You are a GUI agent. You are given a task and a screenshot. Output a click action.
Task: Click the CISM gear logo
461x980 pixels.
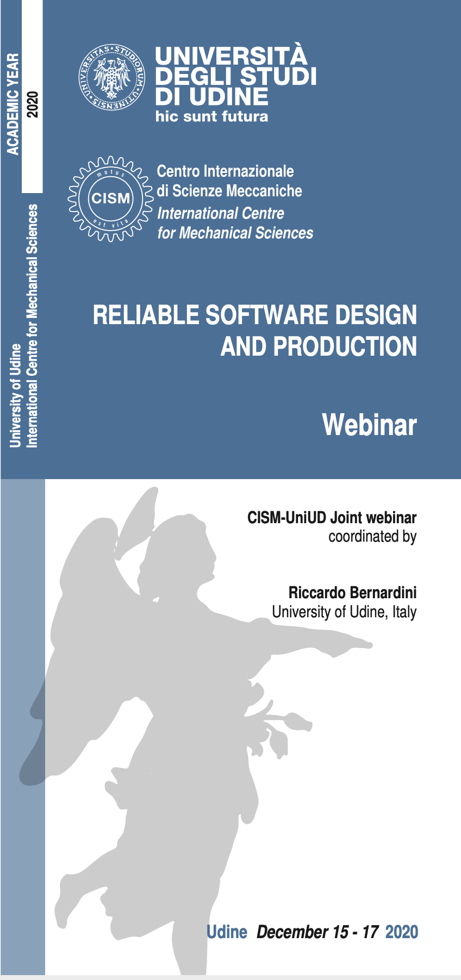(110, 199)
